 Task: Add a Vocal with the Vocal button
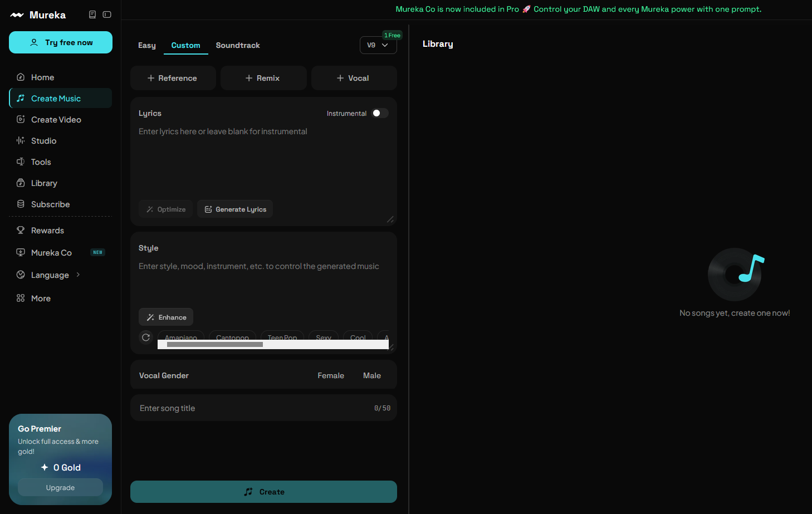tap(354, 78)
